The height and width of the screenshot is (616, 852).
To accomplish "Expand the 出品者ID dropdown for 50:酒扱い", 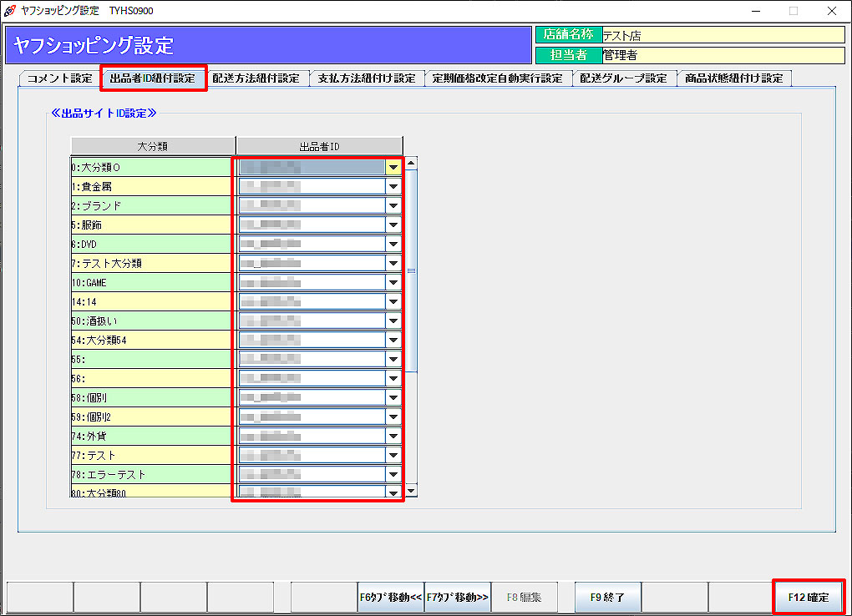I will click(393, 321).
